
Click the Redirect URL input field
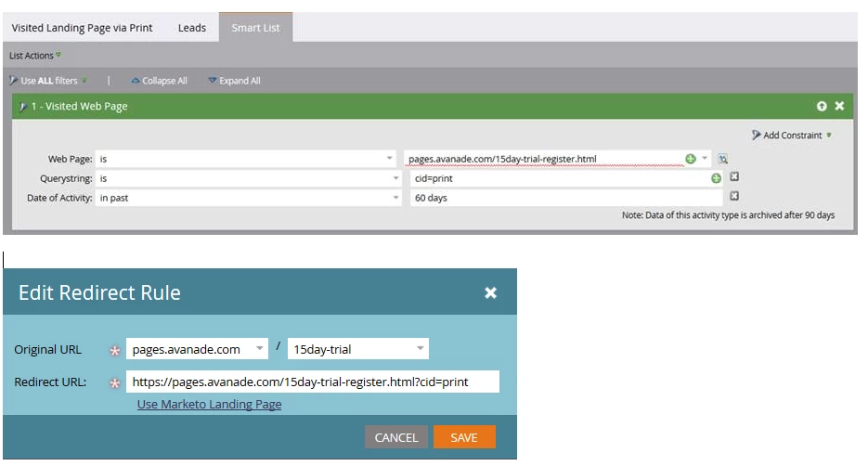(313, 382)
